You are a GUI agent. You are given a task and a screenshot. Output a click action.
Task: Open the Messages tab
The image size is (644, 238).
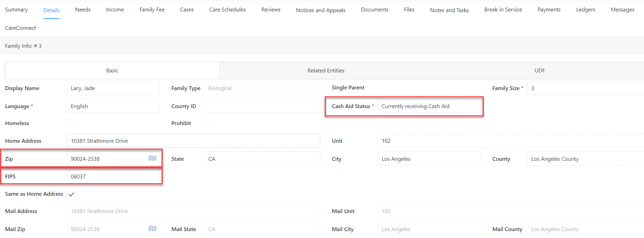[623, 10]
